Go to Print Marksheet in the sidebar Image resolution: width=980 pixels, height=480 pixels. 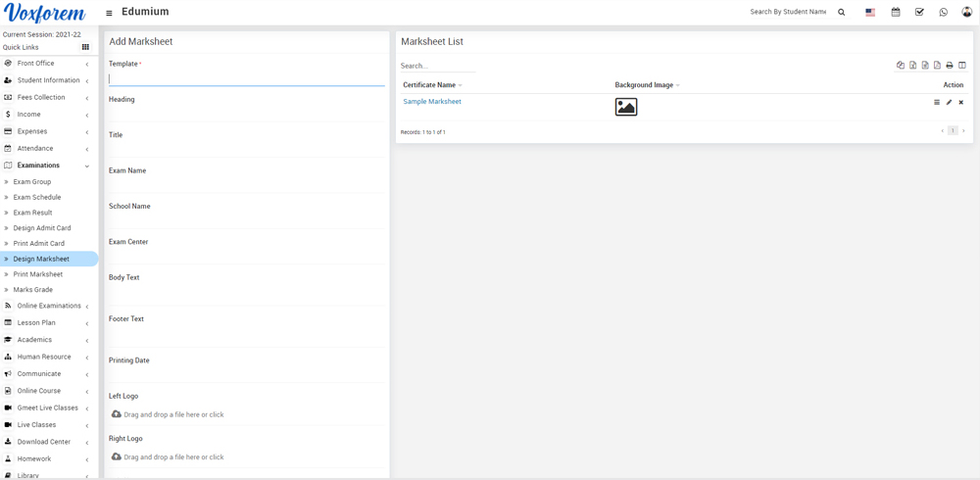coord(38,274)
